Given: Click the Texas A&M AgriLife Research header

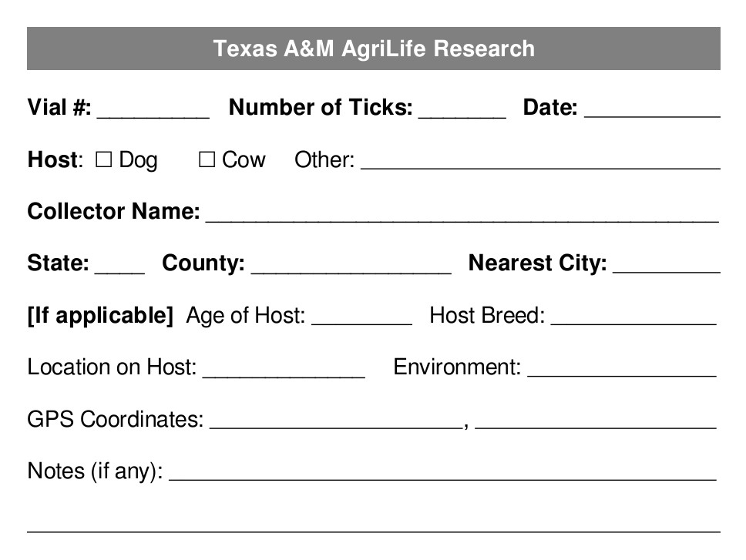Looking at the screenshot, I should (374, 49).
